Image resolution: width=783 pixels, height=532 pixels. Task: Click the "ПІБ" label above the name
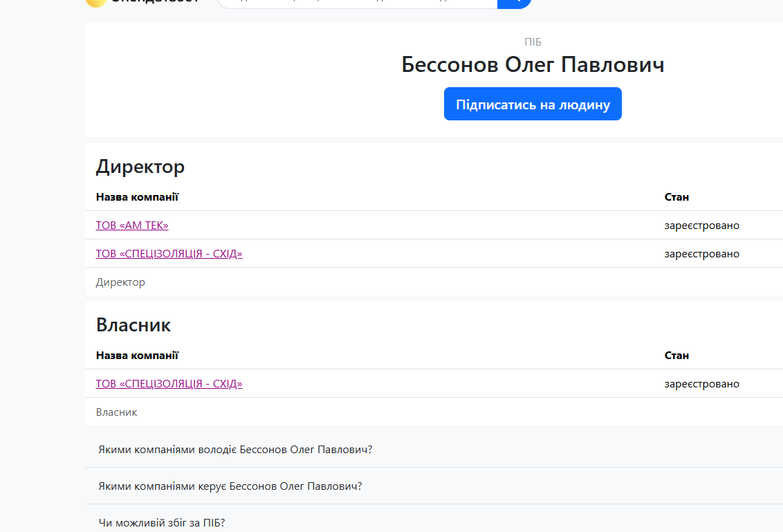coord(533,42)
